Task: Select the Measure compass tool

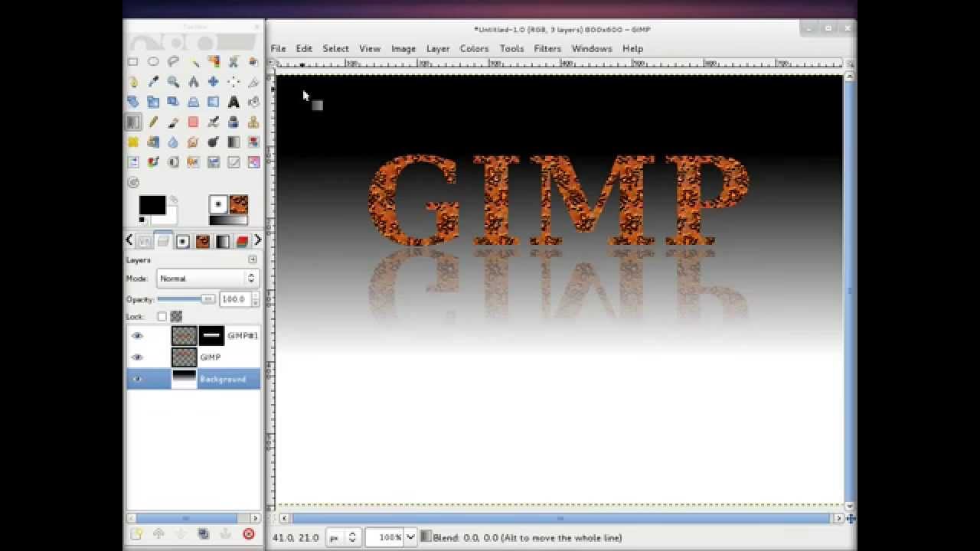Action: click(x=193, y=82)
